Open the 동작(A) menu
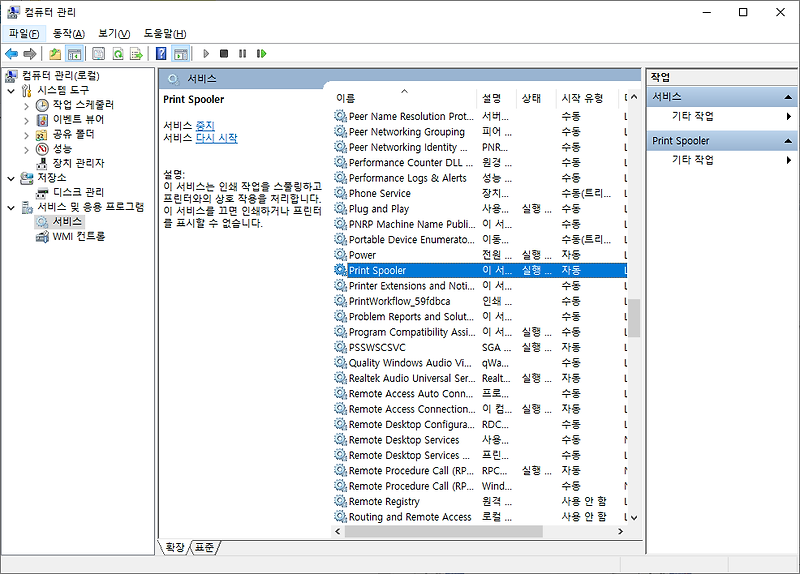 click(x=68, y=34)
